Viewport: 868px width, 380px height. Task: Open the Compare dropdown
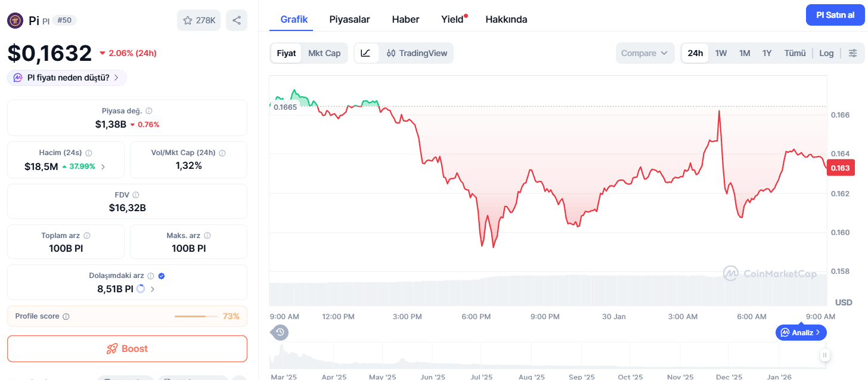click(645, 53)
